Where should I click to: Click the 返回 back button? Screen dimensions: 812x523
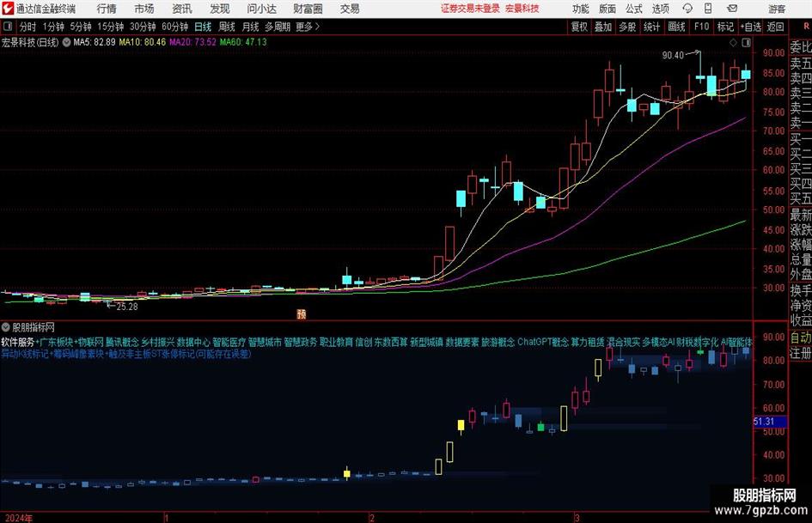[775, 27]
